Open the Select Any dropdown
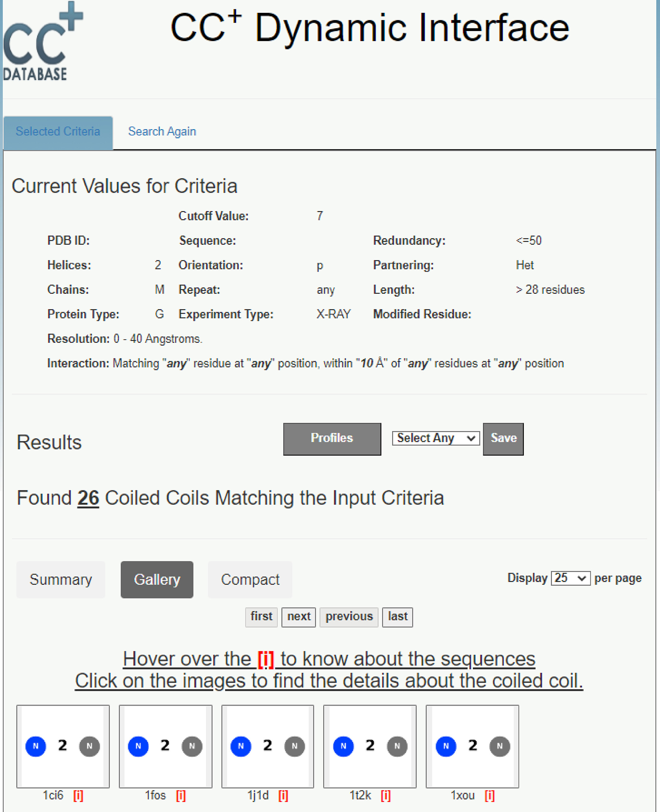Image resolution: width=660 pixels, height=812 pixels. click(x=436, y=438)
